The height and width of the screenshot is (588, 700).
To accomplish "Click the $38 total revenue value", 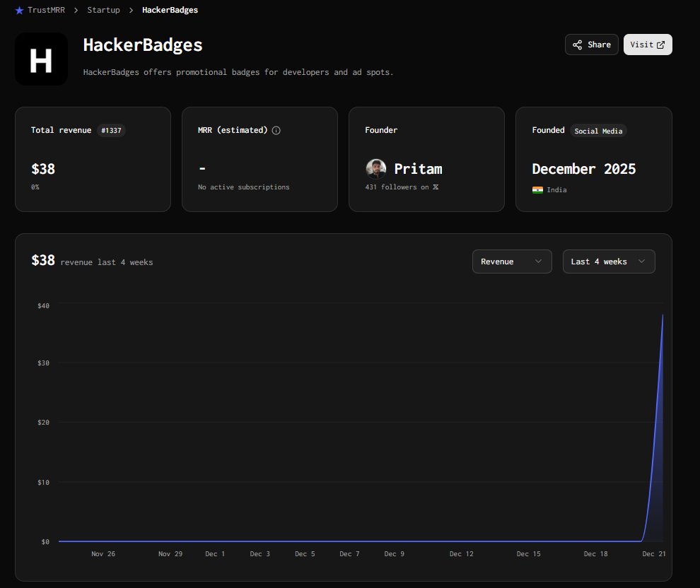I will click(x=43, y=169).
